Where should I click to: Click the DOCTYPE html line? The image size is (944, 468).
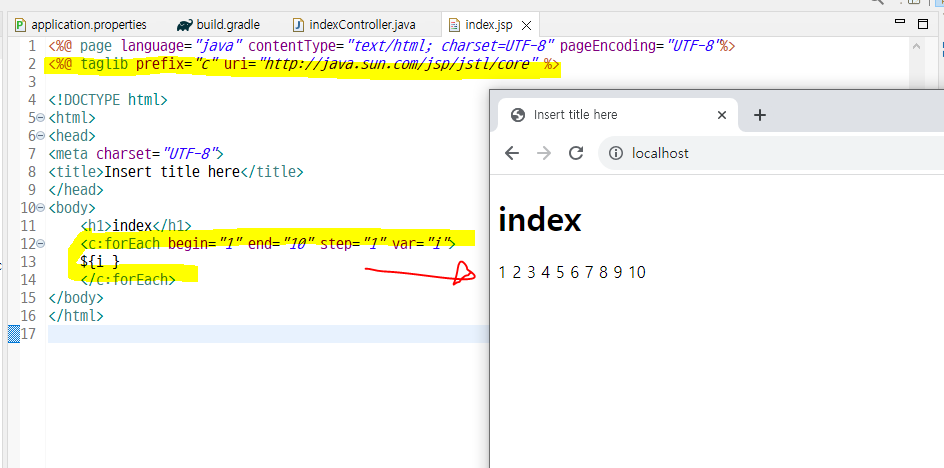(x=108, y=100)
